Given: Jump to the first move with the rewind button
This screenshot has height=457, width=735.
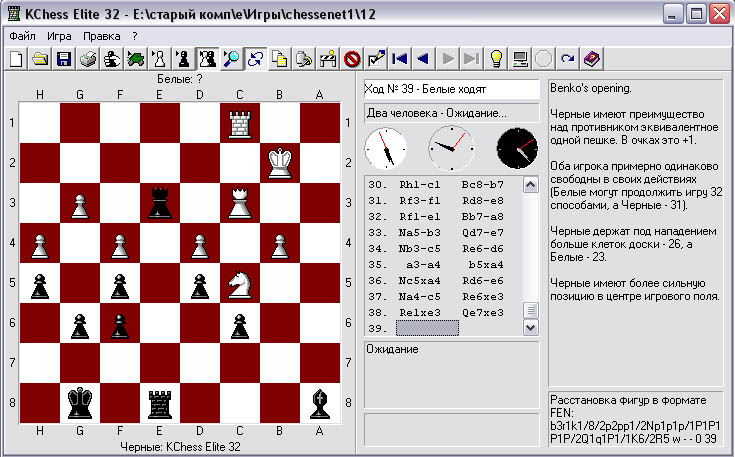Looking at the screenshot, I should 400,59.
